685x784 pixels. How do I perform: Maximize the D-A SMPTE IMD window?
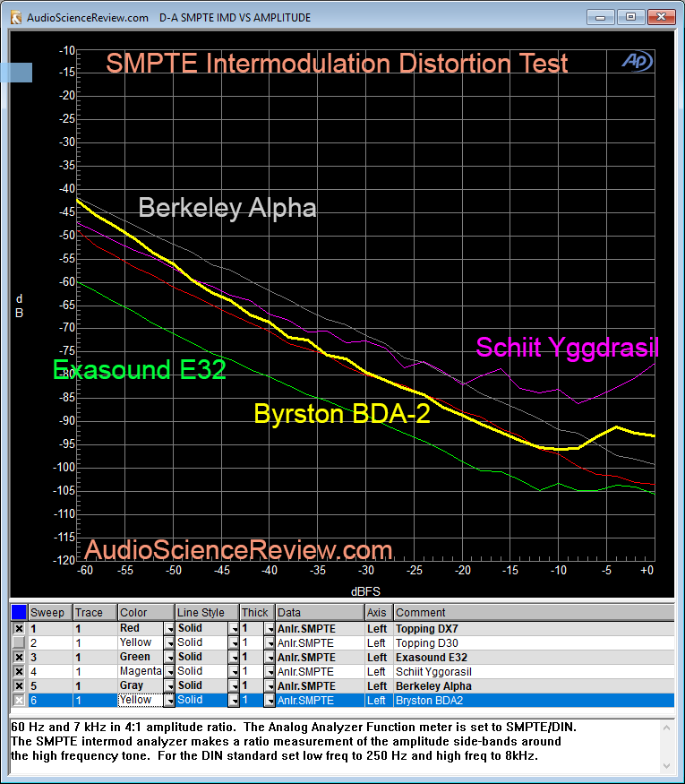click(x=630, y=18)
